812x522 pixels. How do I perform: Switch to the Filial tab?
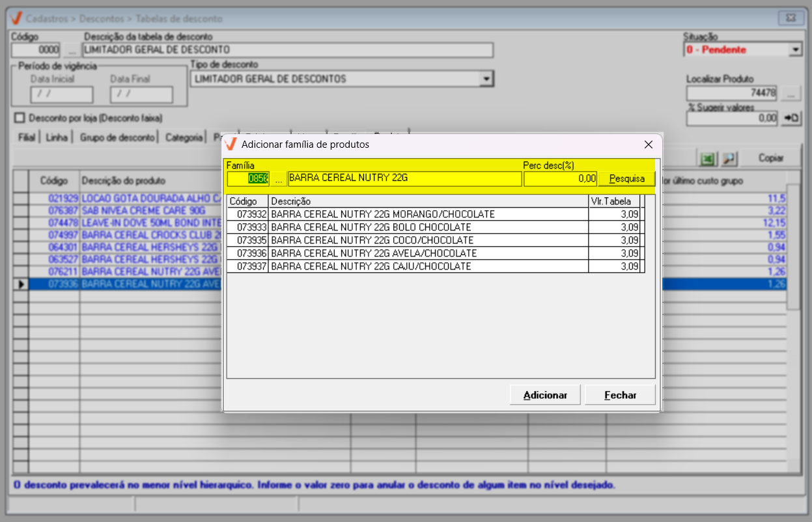click(27, 137)
